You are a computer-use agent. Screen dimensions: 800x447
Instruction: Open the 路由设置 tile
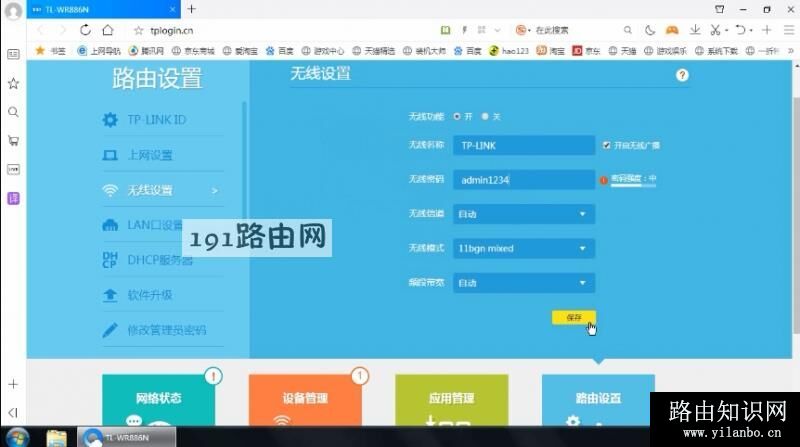click(598, 400)
